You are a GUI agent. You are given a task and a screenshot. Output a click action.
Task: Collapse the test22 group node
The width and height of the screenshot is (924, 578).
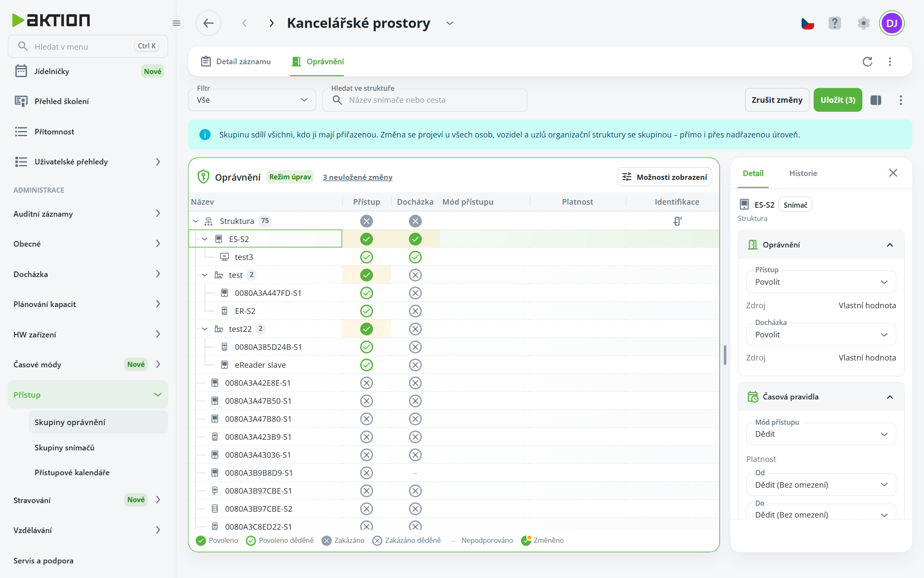(204, 329)
